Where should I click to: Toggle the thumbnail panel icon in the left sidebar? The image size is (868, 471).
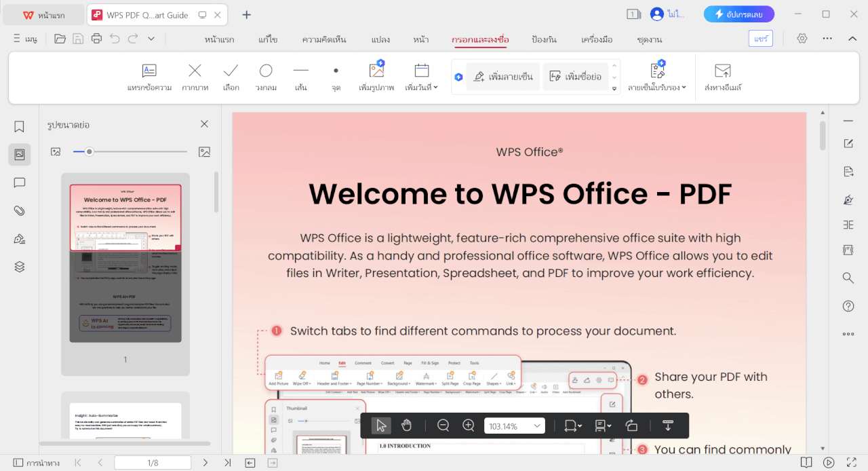19,155
